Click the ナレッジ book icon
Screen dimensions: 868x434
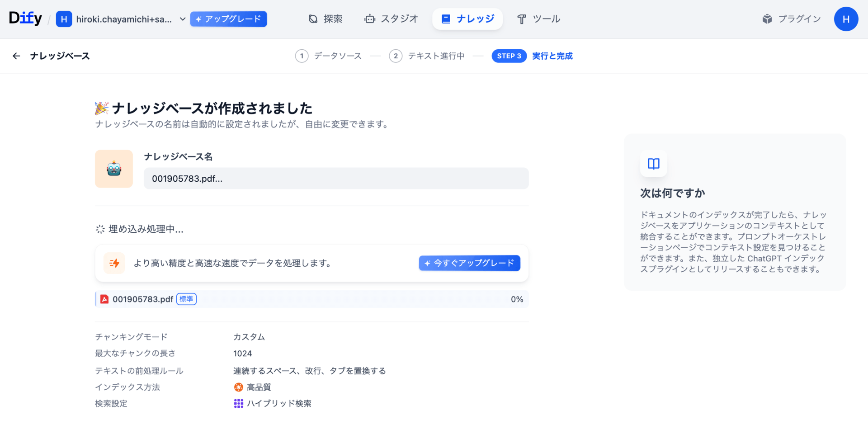click(x=446, y=19)
